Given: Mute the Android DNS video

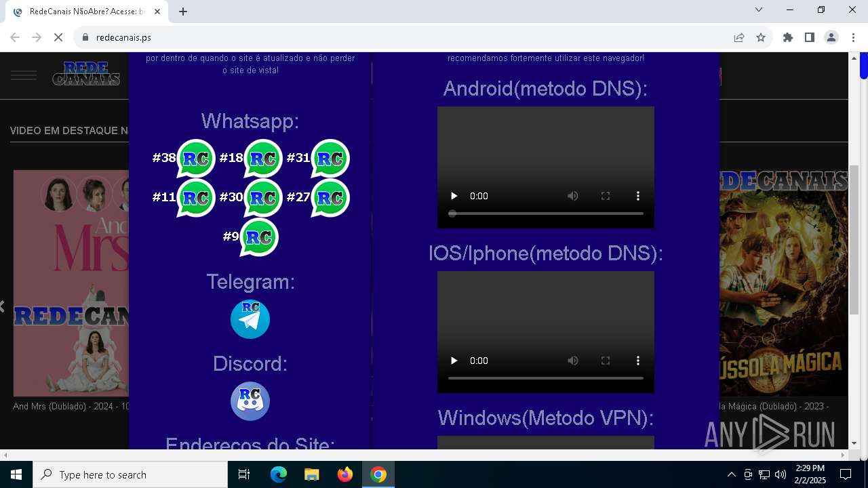Looking at the screenshot, I should 573,196.
